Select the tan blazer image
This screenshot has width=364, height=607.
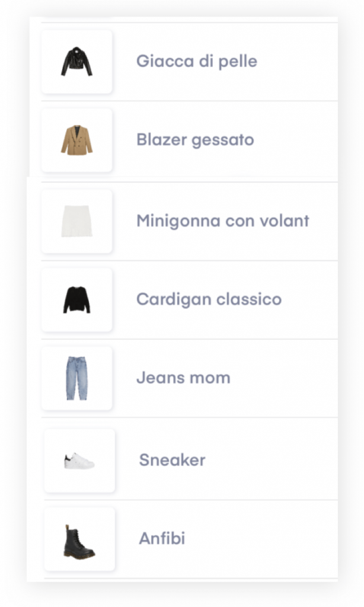[x=76, y=140]
